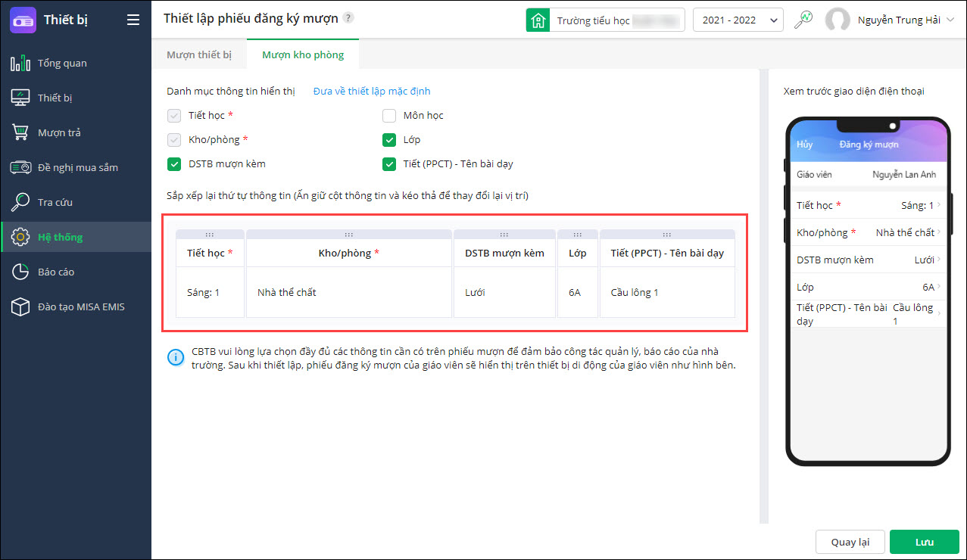Screen dimensions: 967x560
Task: Click the Lưu save button
Action: 924,542
